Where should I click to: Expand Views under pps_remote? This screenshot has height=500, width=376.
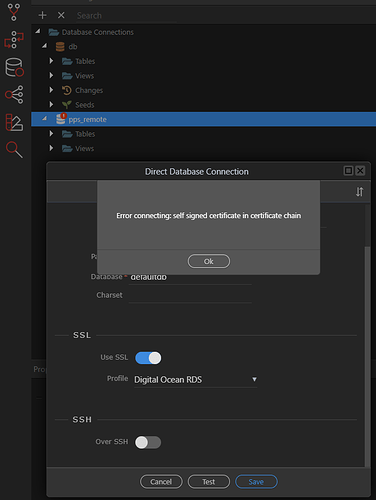[x=51, y=148]
